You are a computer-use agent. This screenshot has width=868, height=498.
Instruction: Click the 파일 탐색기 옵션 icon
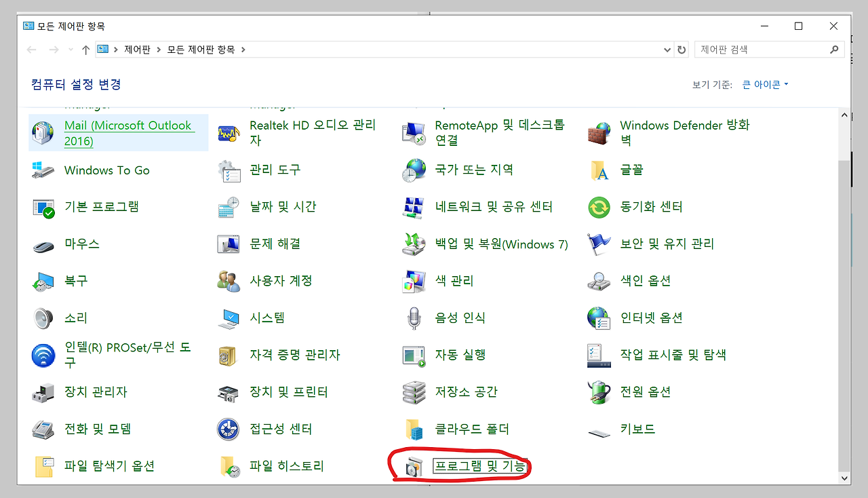tap(43, 466)
